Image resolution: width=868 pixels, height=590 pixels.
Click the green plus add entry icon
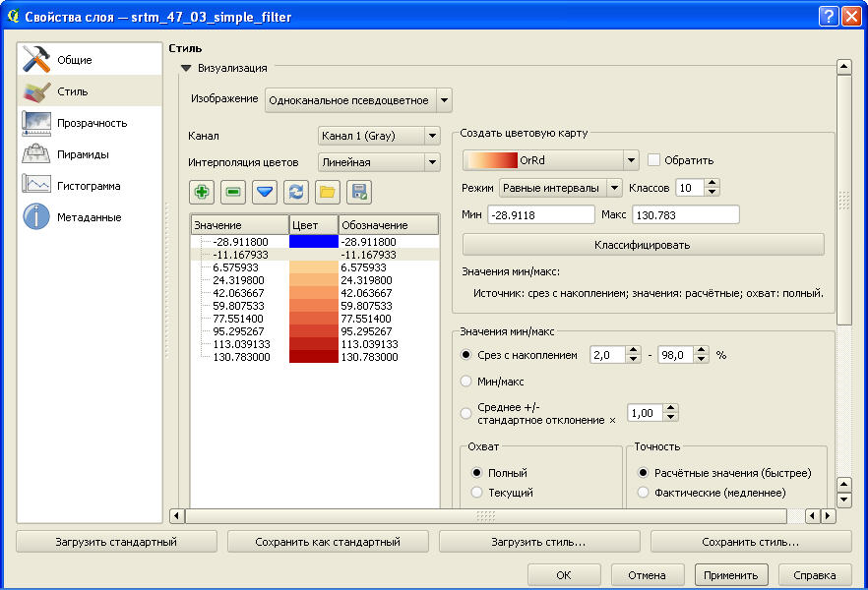pyautogui.click(x=202, y=192)
